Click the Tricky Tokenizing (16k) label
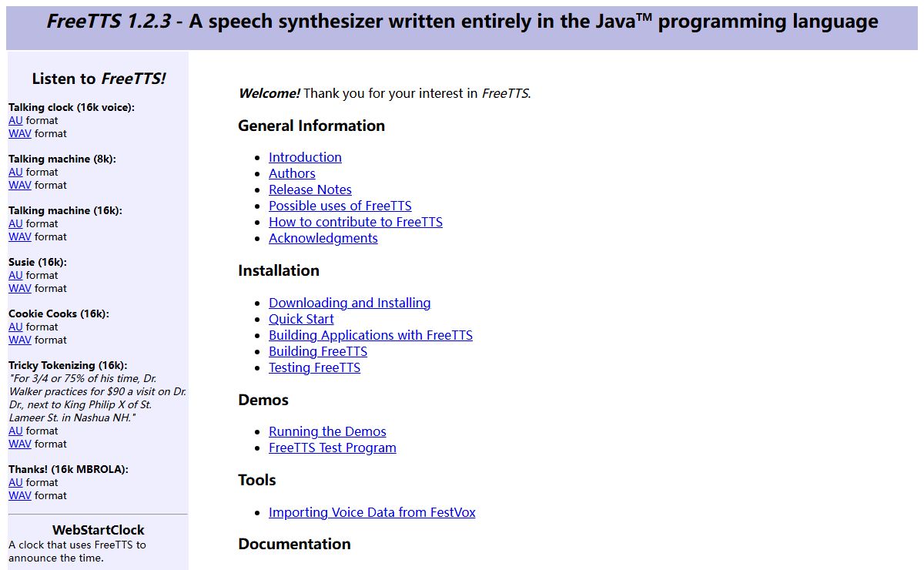Viewport: 924px width, 570px height. tap(68, 365)
